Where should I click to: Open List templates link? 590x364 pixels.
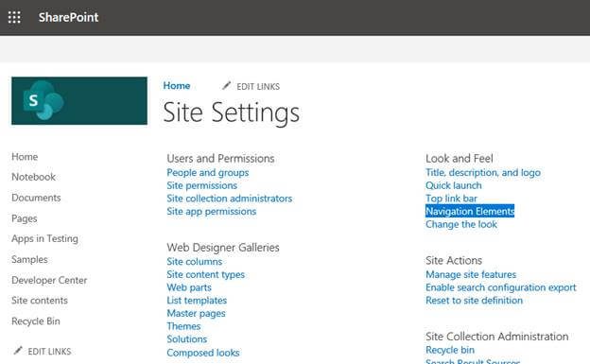[197, 301]
